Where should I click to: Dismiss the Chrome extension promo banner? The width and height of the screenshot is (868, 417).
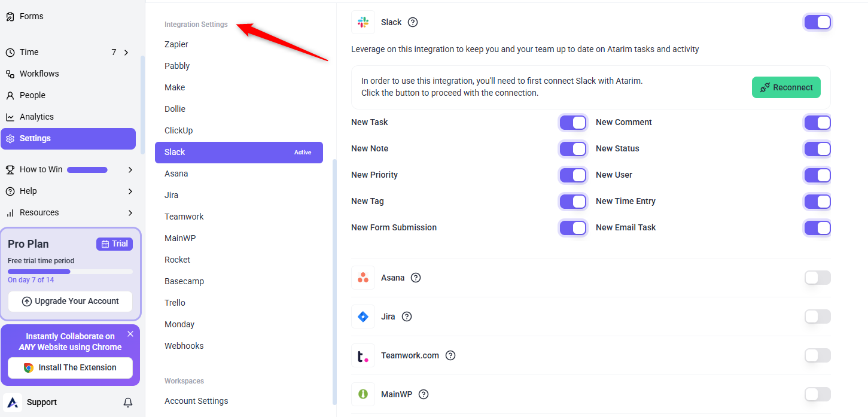130,334
